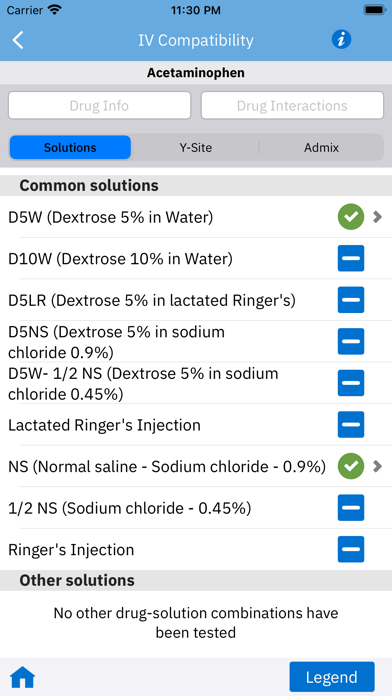Tap blue dash icon for Lactated Ringer's Injection
Viewport: 392px width, 696px height.
pyautogui.click(x=351, y=424)
